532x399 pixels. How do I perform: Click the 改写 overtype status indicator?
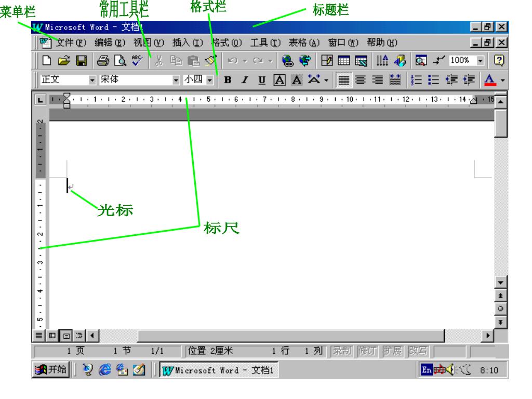click(418, 351)
